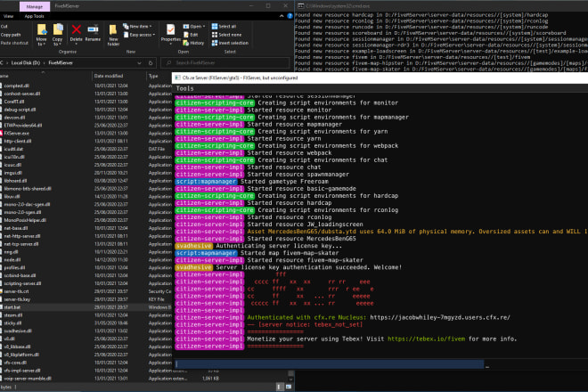Open the Tools menu in FXServer window
The height and width of the screenshot is (392, 588).
[x=185, y=88]
